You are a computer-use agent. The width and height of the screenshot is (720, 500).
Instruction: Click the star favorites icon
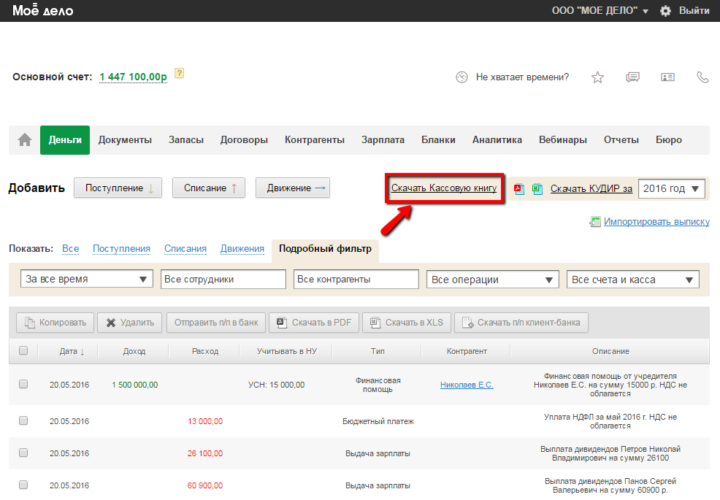click(x=598, y=77)
